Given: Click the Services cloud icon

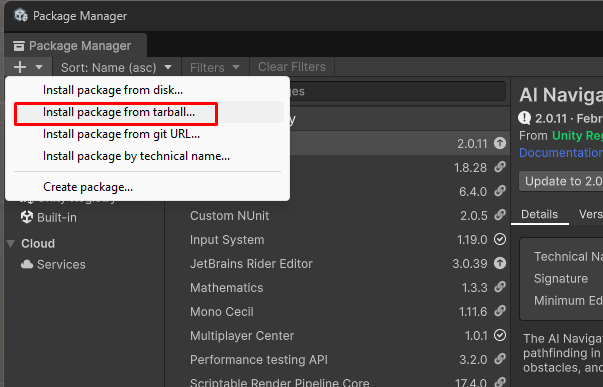Looking at the screenshot, I should (27, 264).
